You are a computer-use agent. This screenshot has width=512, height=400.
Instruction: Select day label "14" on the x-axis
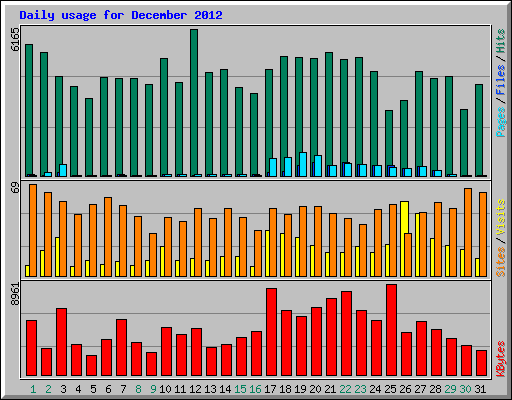(x=225, y=389)
